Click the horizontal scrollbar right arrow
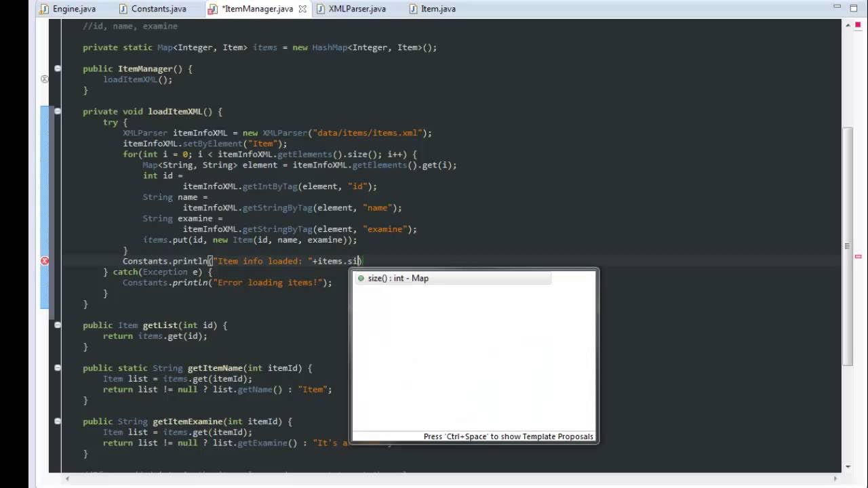 [x=836, y=479]
